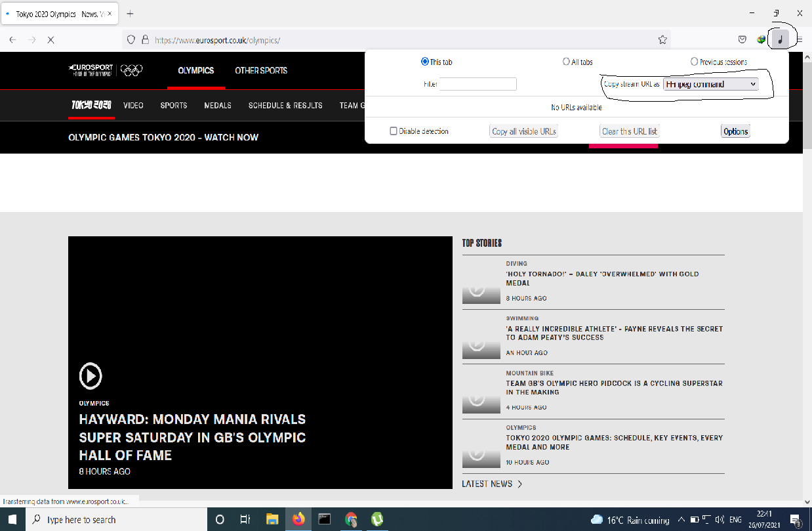812x531 pixels.
Task: Click Olympic Games Tokyo 2020 Watch Now banner
Action: point(163,137)
